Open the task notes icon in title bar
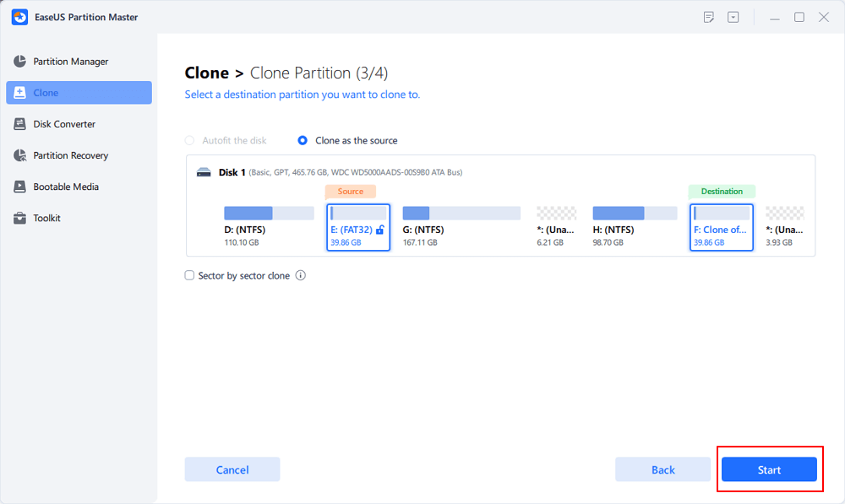Image resolution: width=845 pixels, height=504 pixels. 708,17
